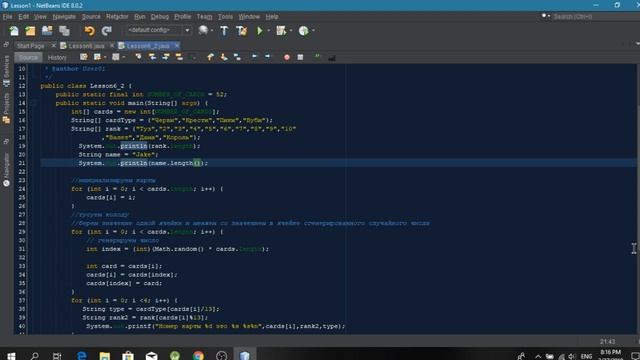The width and height of the screenshot is (640, 360).
Task: Open Microsoft Edge from the taskbar
Action: (82, 356)
